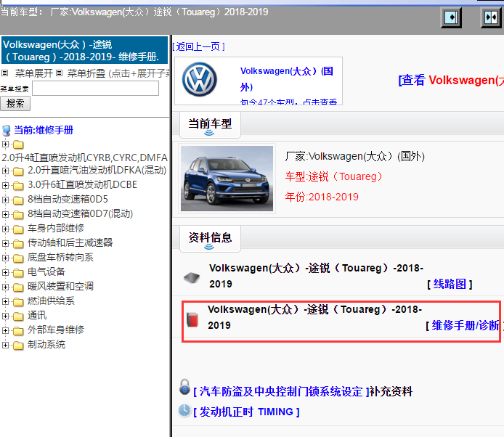Click the 菜单搜索 text field
The image size is (504, 437).
coord(95,88)
